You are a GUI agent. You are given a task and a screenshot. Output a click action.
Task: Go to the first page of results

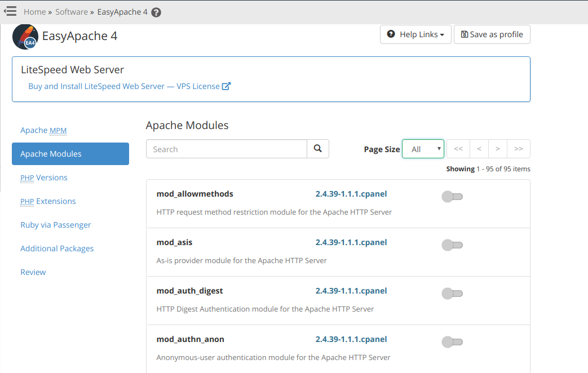[x=458, y=149]
